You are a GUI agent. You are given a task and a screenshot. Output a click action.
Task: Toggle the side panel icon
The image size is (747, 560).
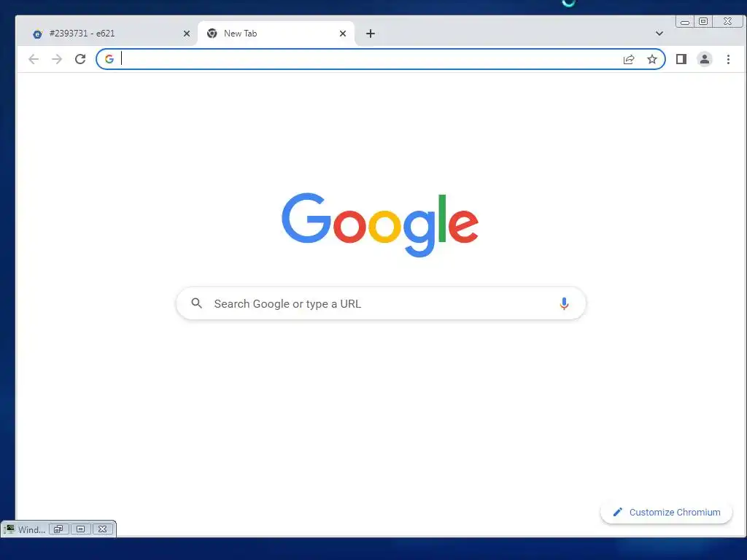coord(681,59)
